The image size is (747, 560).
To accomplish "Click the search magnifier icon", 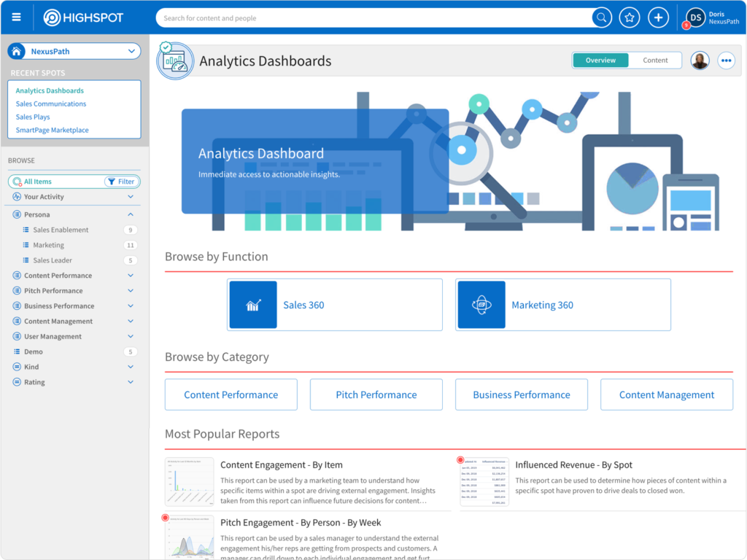I will [x=601, y=17].
